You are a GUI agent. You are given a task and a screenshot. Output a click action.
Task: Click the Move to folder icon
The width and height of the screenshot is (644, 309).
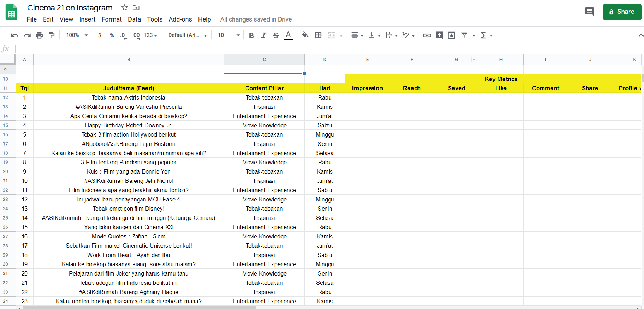click(x=136, y=7)
